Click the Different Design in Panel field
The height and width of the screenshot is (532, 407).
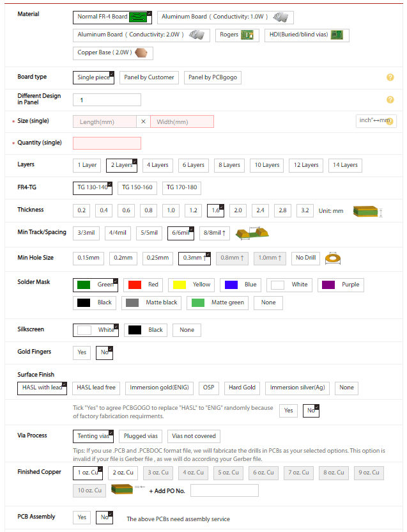point(107,100)
